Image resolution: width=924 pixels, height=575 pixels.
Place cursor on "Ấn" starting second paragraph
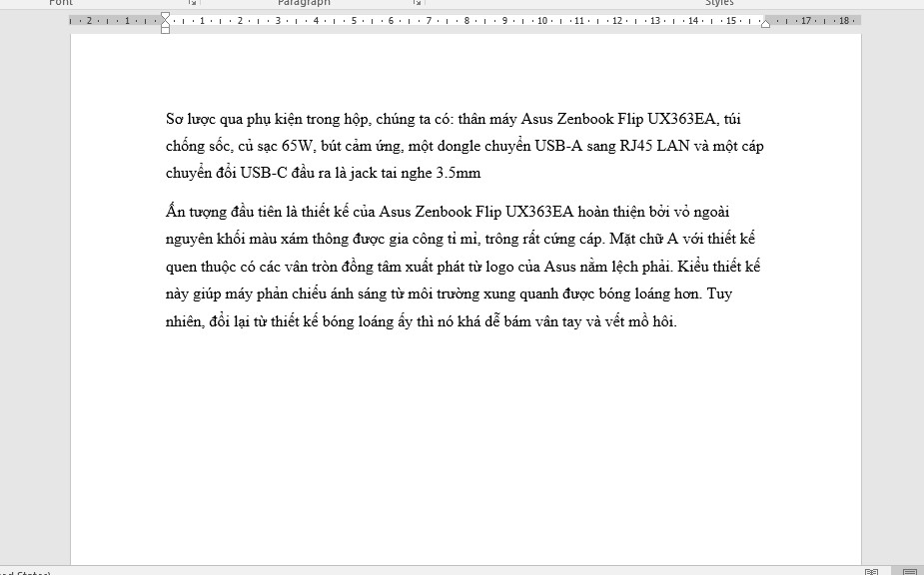(x=176, y=212)
